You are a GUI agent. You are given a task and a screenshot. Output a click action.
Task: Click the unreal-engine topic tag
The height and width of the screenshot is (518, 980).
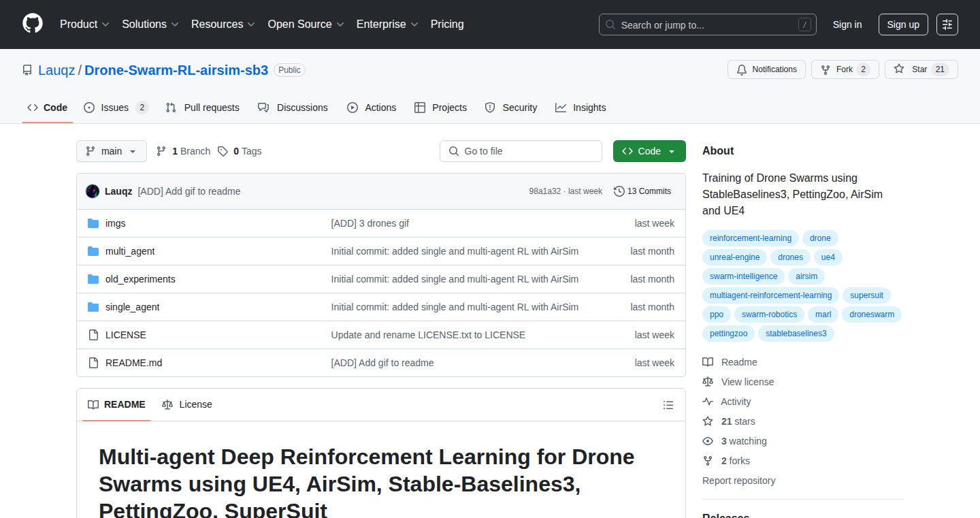tap(735, 257)
